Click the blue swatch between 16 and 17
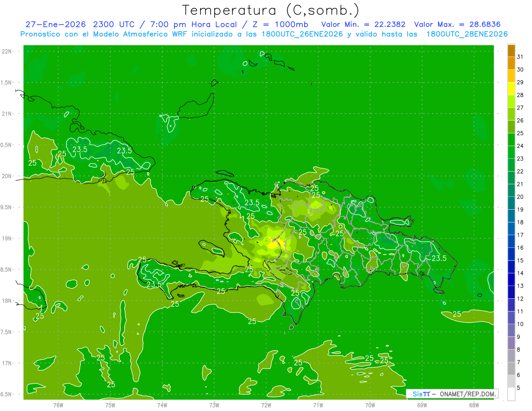Viewport: 532px width, 411px height. click(x=511, y=242)
